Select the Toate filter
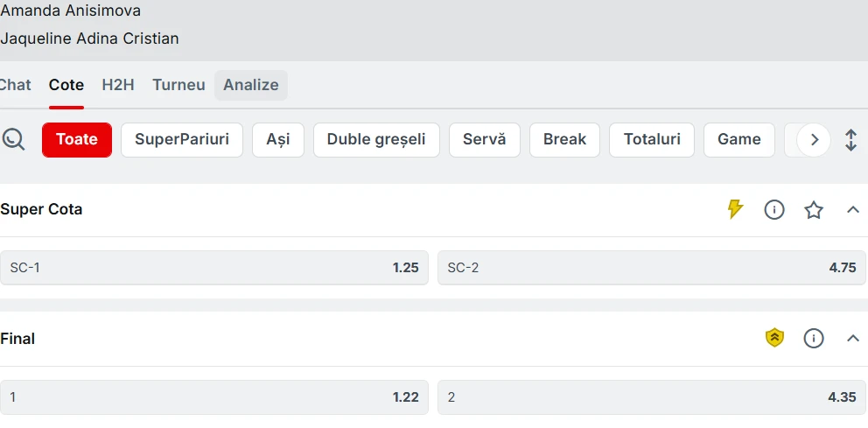868x428 pixels. tap(77, 139)
